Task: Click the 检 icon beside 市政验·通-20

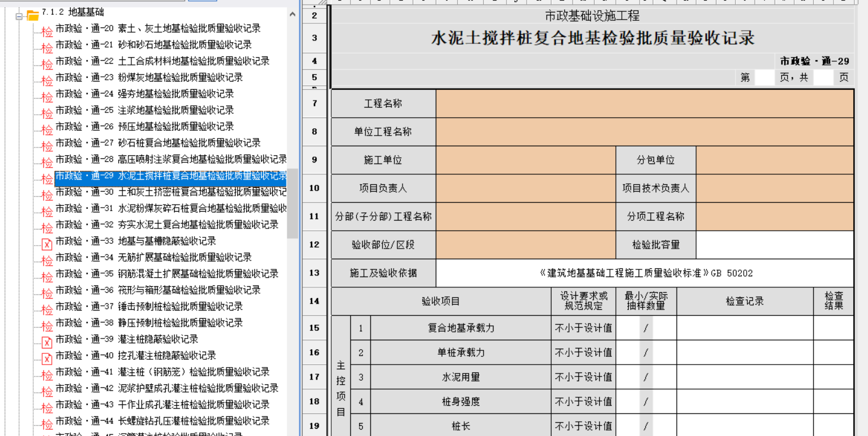Action: 47,31
